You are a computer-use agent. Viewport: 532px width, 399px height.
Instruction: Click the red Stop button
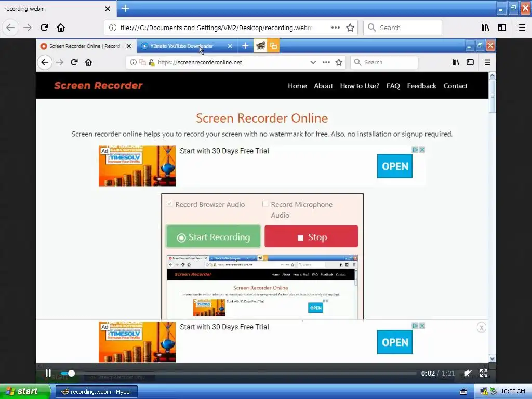[311, 236]
